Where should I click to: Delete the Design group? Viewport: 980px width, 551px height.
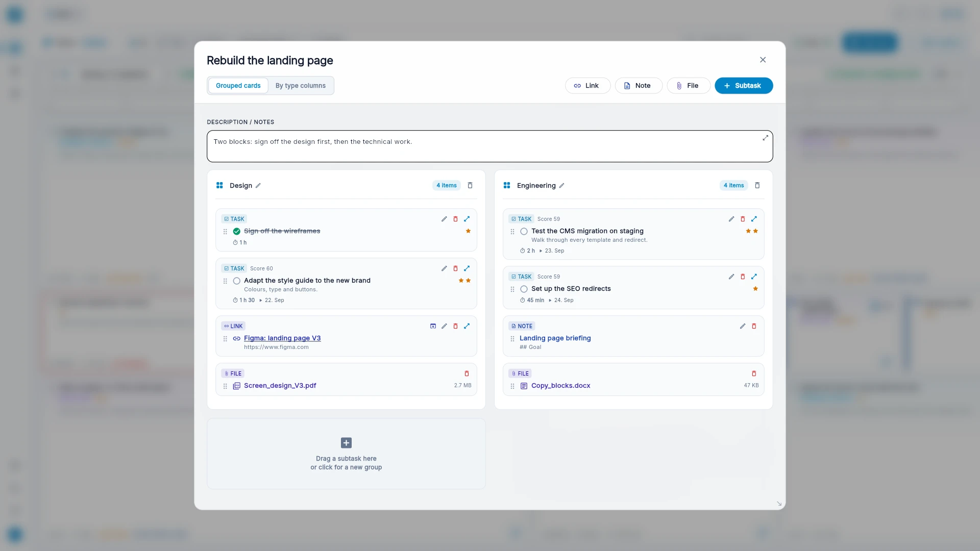coord(470,185)
